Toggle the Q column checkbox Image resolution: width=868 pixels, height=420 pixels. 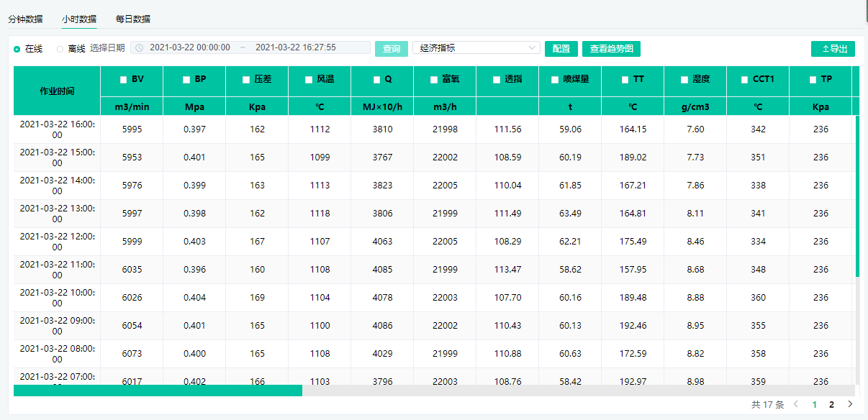click(376, 80)
